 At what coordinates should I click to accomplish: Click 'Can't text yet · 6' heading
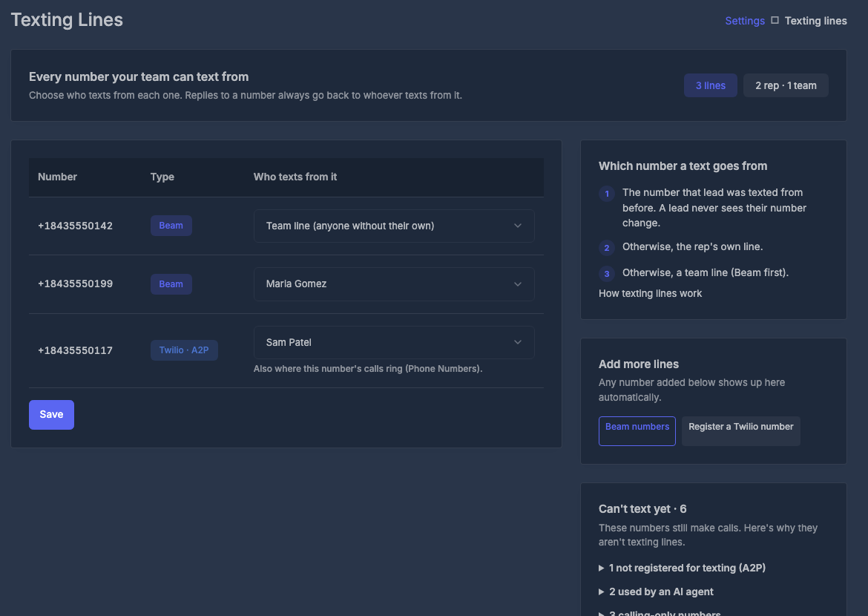[642, 509]
